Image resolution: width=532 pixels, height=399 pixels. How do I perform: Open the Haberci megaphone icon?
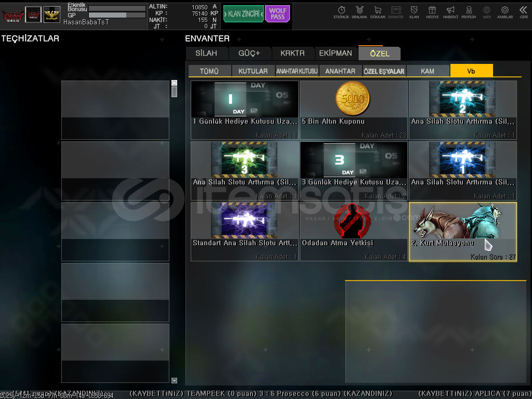click(x=450, y=11)
